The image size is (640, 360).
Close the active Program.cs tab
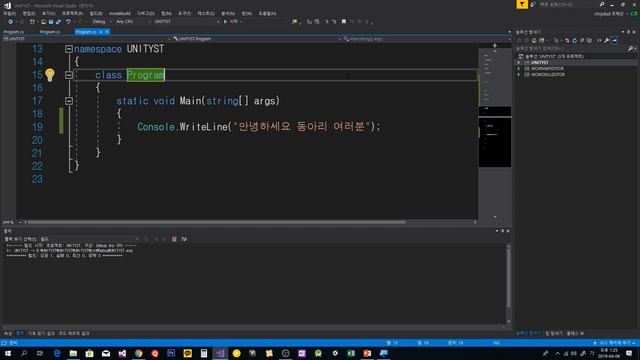pyautogui.click(x=107, y=32)
